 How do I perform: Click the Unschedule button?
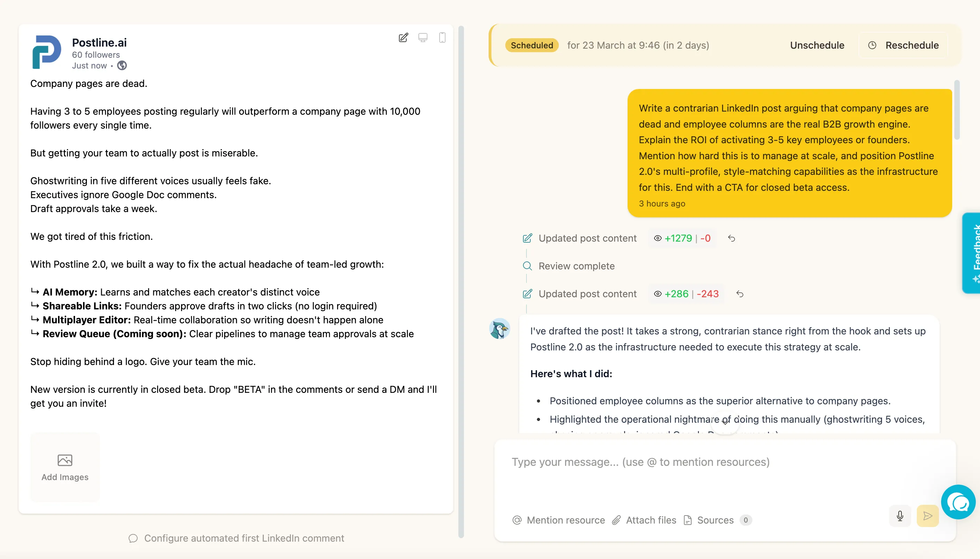tap(817, 45)
